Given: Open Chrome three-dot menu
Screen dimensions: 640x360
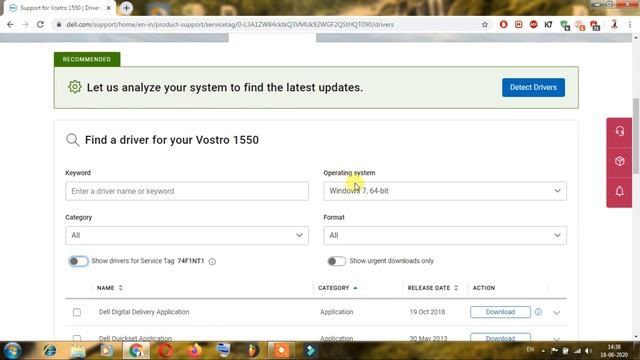Looking at the screenshot, I should (x=630, y=24).
